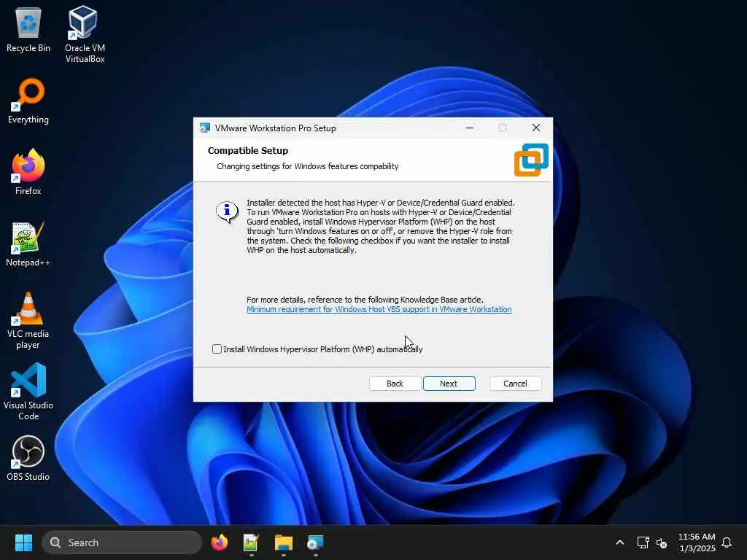Click the information icon in the setup dialog
747x560 pixels.
228,211
